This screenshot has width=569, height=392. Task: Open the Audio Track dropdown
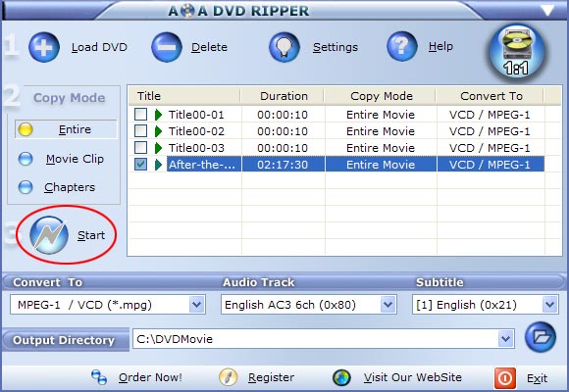[388, 305]
